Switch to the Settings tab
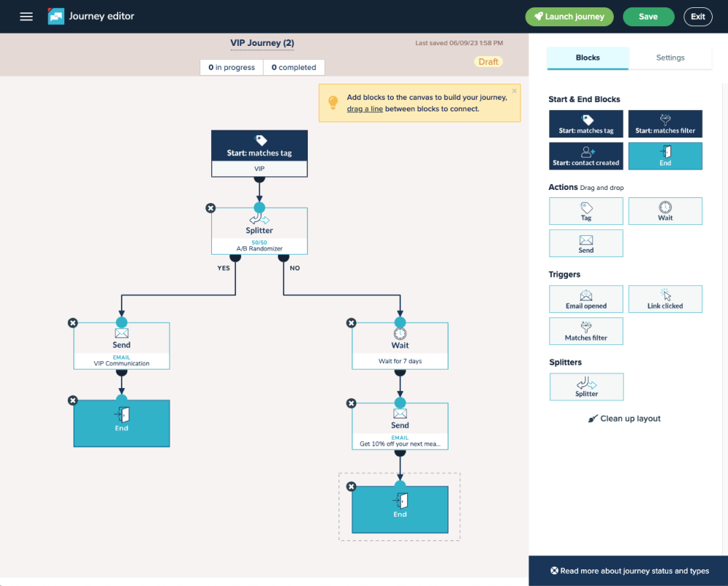This screenshot has height=586, width=728. (670, 58)
